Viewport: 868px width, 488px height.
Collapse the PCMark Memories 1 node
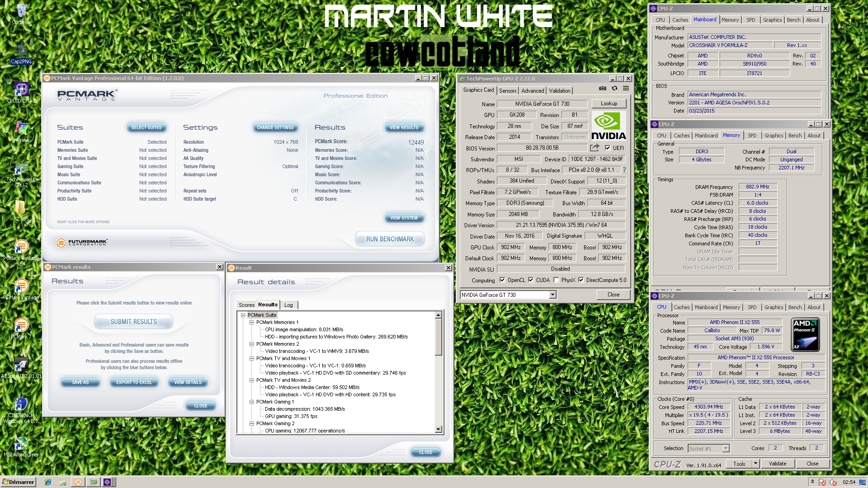(x=251, y=323)
